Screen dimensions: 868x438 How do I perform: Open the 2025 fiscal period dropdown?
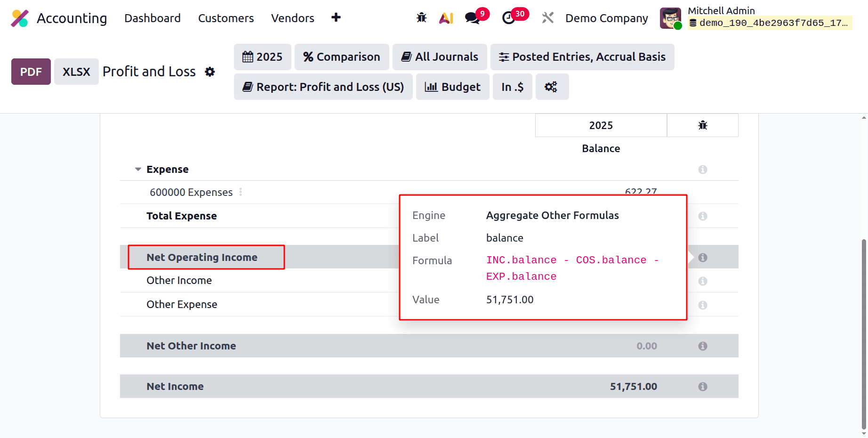(x=262, y=57)
